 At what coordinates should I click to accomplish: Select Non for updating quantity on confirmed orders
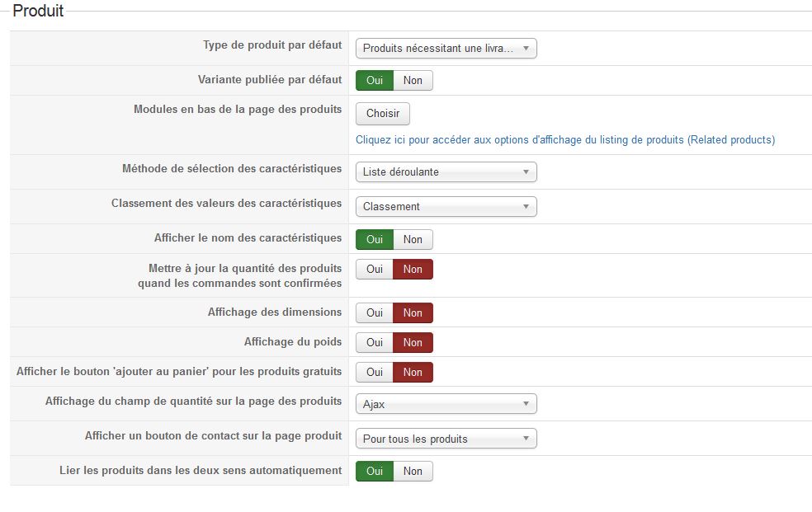(x=413, y=269)
